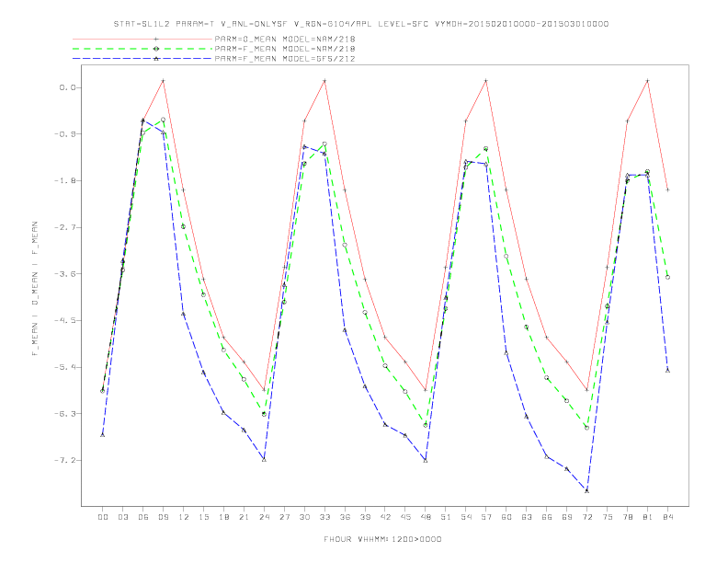Select legend entry PARM=F_MEAN MODEL=NAM/218
The height and width of the screenshot is (563, 728).
click(285, 49)
